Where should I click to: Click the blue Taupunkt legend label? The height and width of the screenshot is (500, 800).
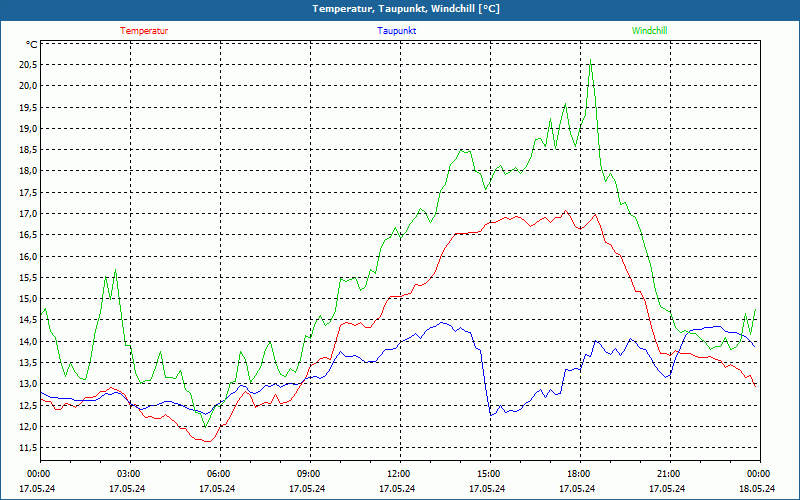396,31
